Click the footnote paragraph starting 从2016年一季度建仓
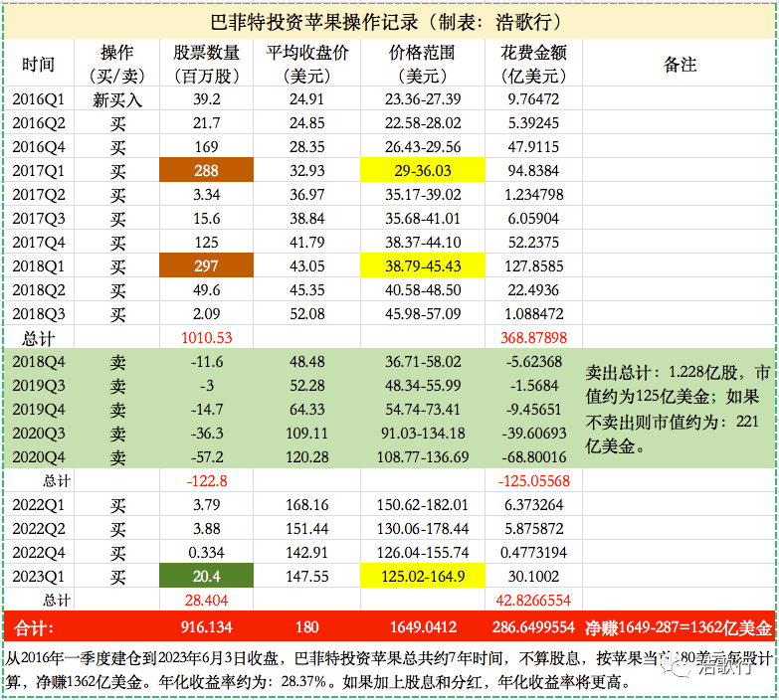 click(389, 669)
